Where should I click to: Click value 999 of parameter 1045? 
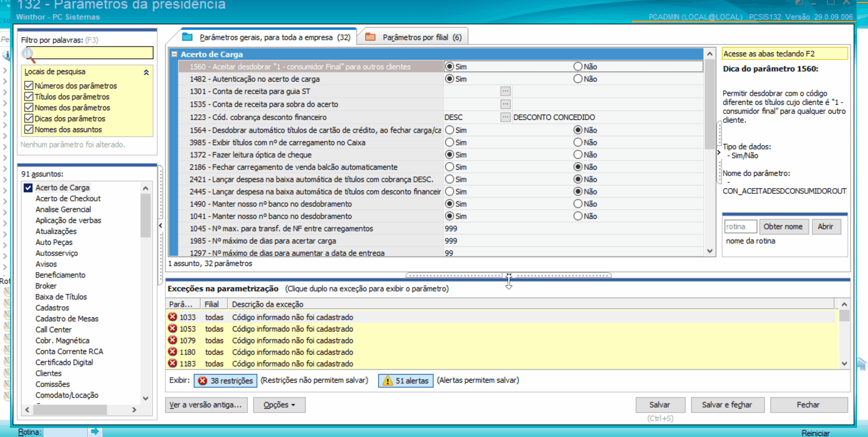pyautogui.click(x=451, y=229)
